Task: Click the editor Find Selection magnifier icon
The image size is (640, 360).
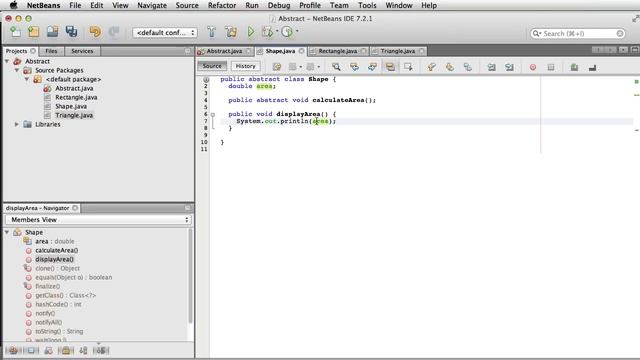Action: coord(336,67)
